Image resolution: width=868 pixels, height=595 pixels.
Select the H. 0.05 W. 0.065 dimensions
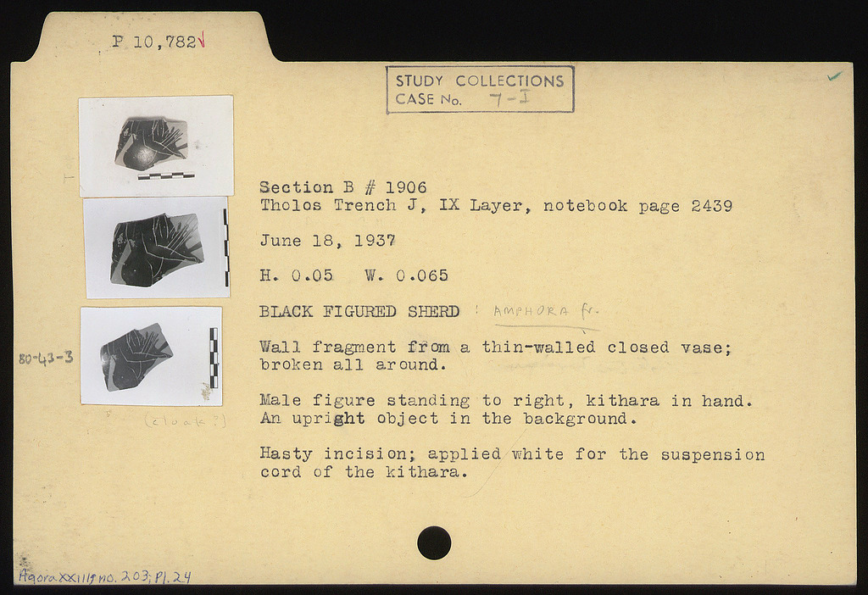353,275
